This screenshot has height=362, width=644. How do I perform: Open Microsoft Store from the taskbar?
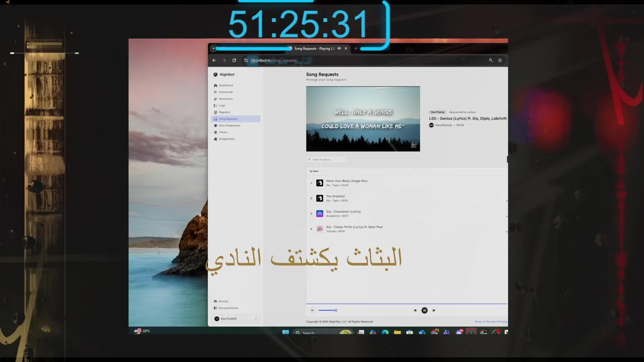click(x=410, y=332)
